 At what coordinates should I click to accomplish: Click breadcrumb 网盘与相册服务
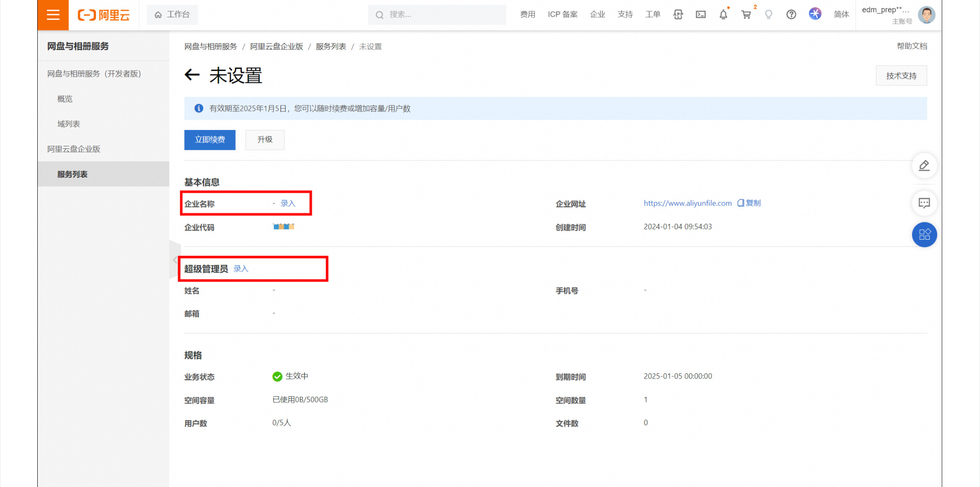tap(211, 46)
